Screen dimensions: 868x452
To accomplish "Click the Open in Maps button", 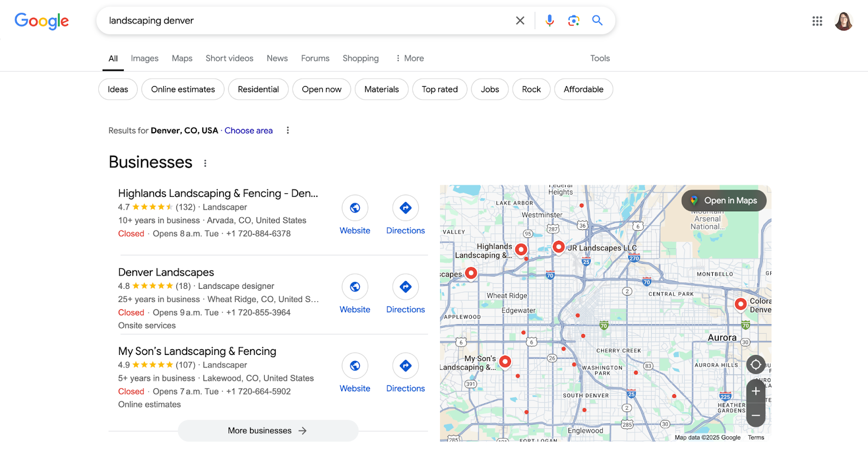I will [724, 201].
